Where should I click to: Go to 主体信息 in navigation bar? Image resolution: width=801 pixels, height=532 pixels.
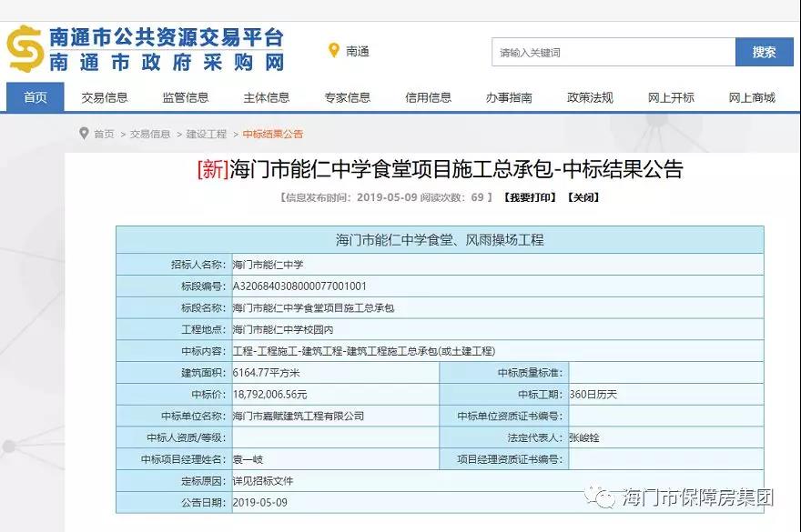[x=267, y=98]
